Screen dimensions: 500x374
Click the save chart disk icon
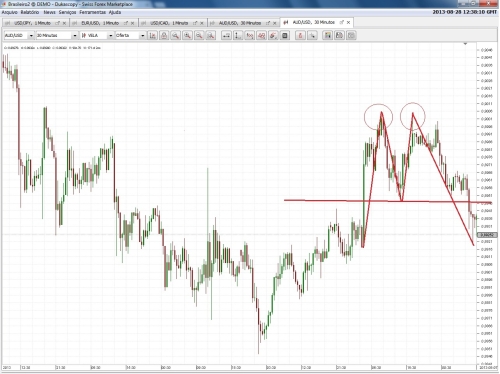339,35
